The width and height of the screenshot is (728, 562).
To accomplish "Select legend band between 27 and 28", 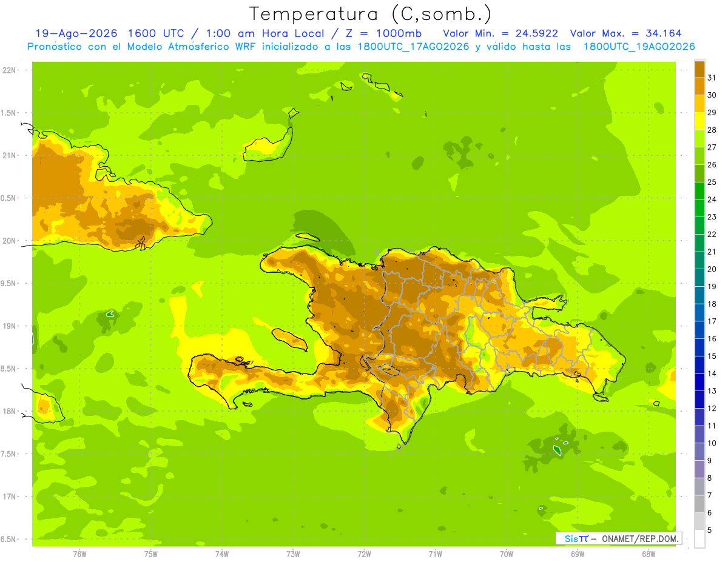I will pyautogui.click(x=699, y=138).
